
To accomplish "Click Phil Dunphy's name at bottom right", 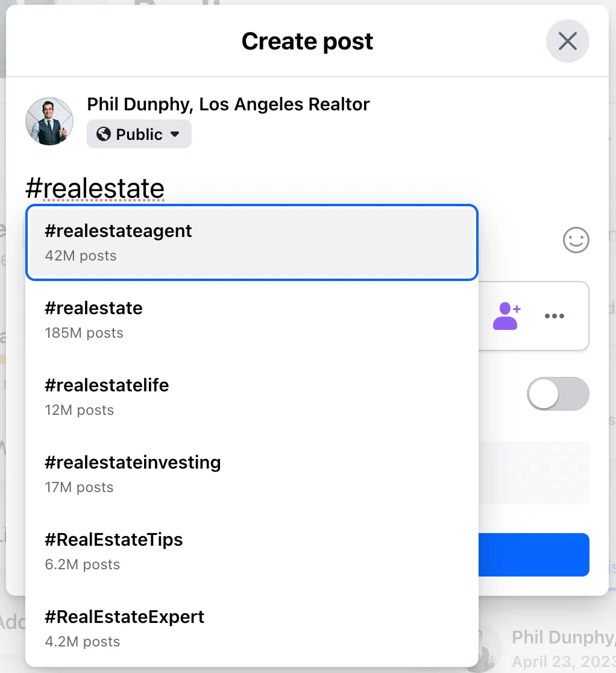I will 562,636.
